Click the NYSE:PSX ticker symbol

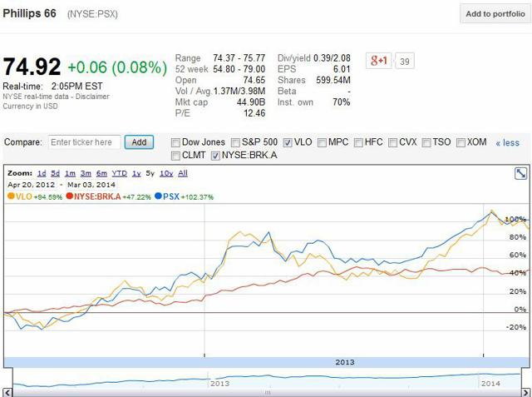tap(92, 14)
